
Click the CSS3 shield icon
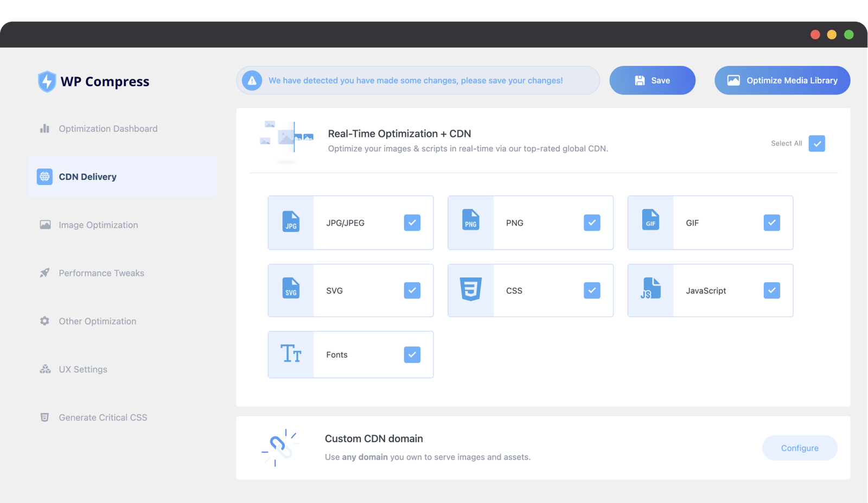point(470,289)
